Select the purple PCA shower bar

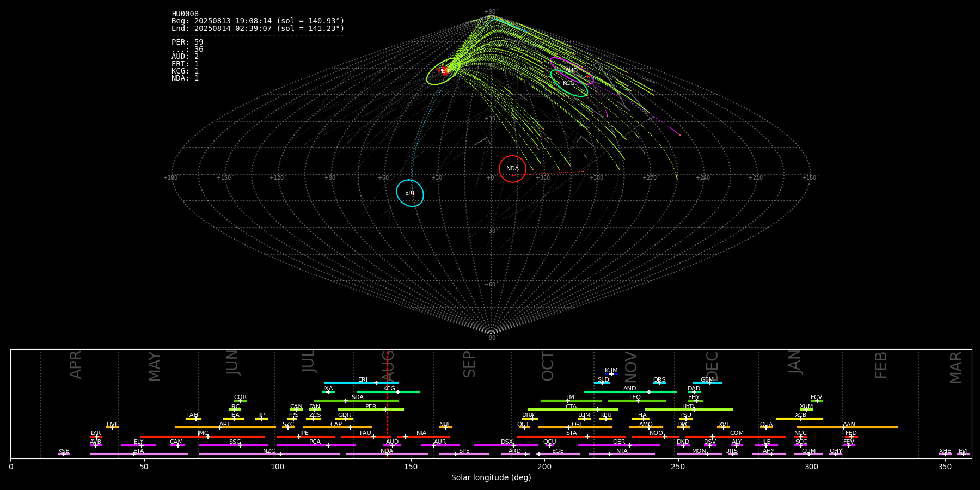[x=316, y=445]
